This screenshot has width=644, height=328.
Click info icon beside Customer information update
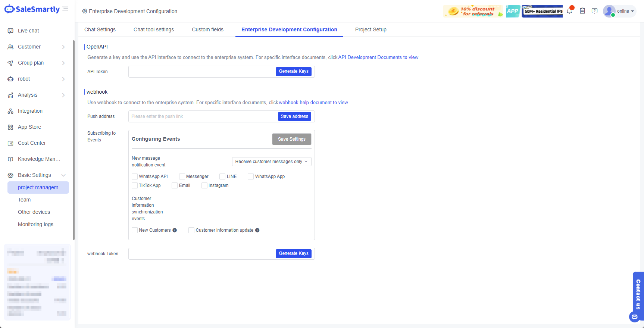[x=257, y=230]
